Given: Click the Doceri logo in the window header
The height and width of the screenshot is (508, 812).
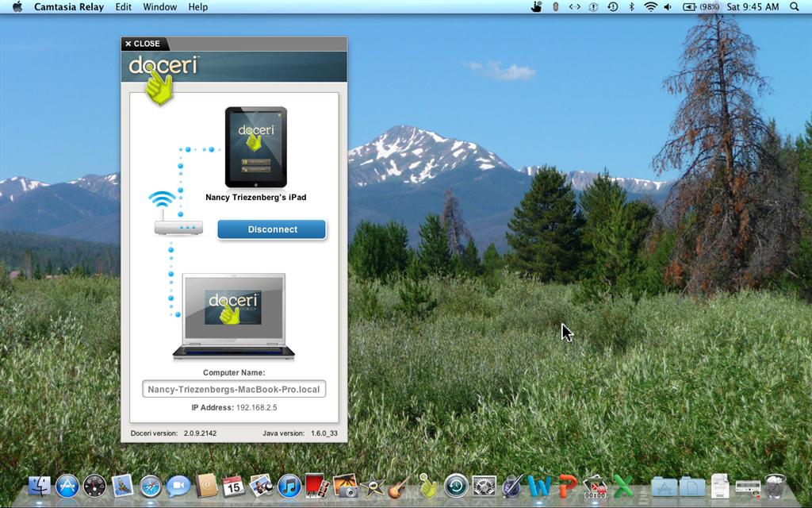Looking at the screenshot, I should pos(163,66).
